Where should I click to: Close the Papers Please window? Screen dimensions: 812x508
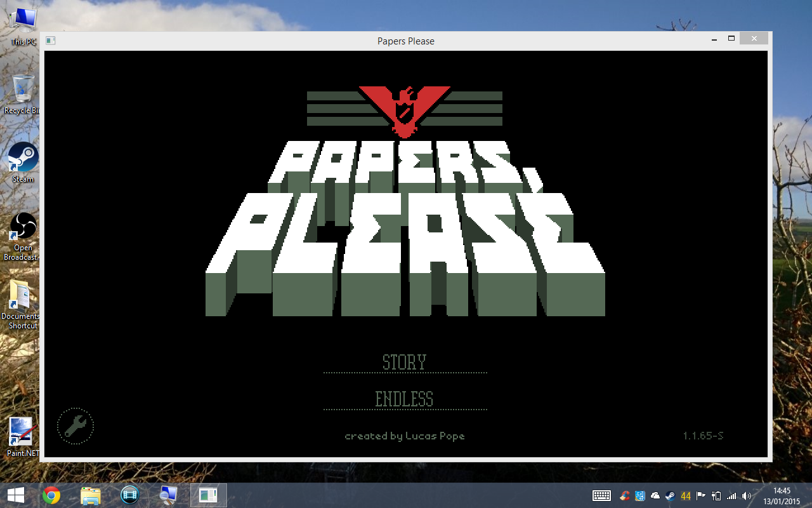[754, 39]
